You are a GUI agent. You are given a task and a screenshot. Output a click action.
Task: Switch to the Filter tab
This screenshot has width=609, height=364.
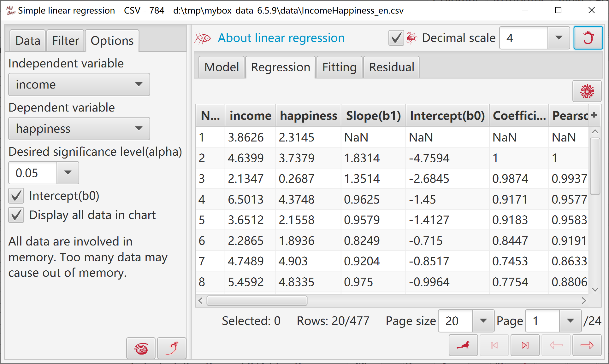pyautogui.click(x=65, y=41)
